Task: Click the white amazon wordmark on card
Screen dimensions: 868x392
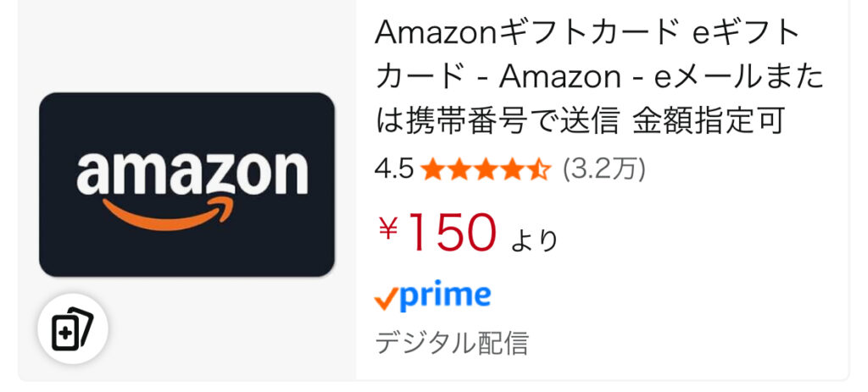Action: click(x=192, y=172)
